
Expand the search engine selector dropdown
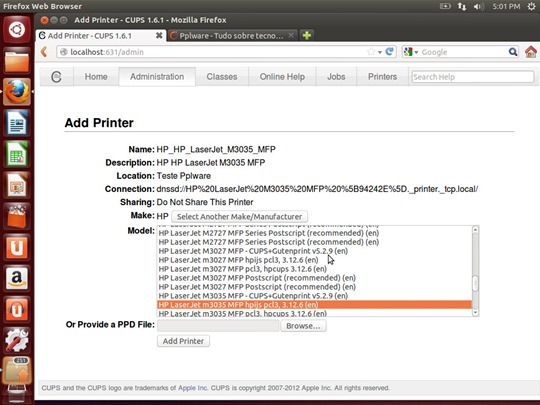coord(411,52)
